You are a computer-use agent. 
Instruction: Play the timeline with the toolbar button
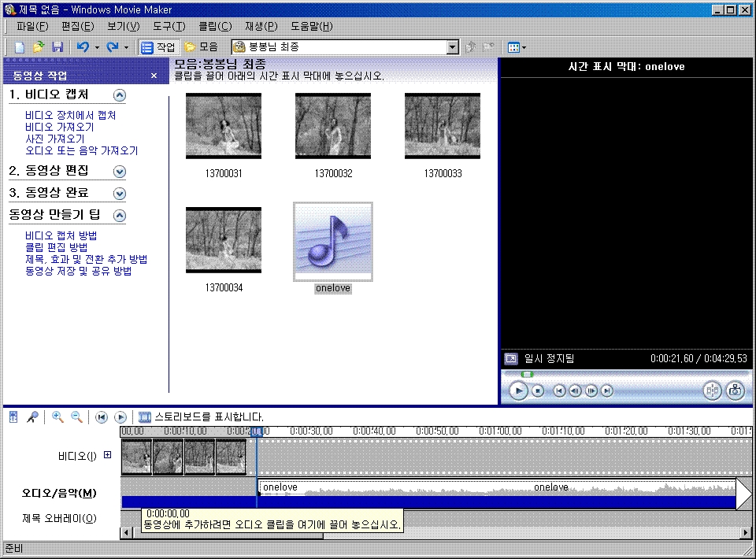[x=120, y=417]
